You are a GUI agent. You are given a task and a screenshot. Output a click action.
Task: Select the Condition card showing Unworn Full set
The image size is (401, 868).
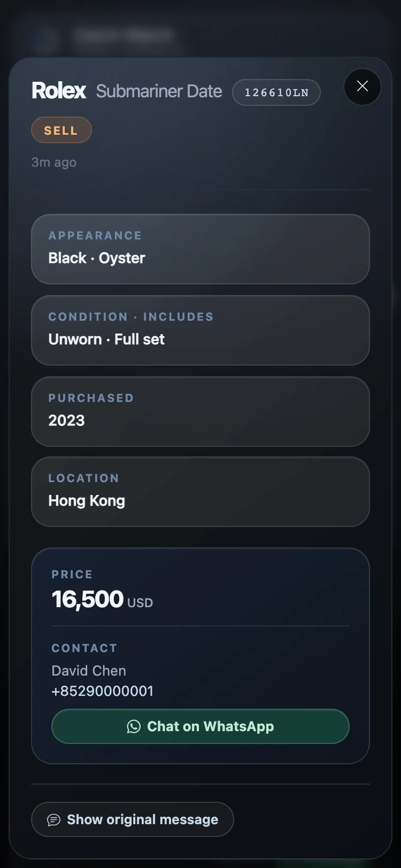pos(200,330)
